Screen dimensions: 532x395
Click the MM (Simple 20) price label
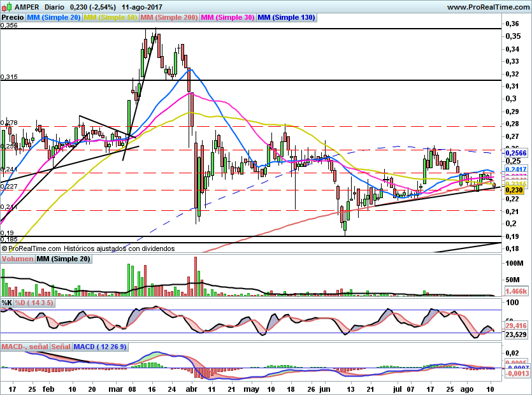(55, 18)
